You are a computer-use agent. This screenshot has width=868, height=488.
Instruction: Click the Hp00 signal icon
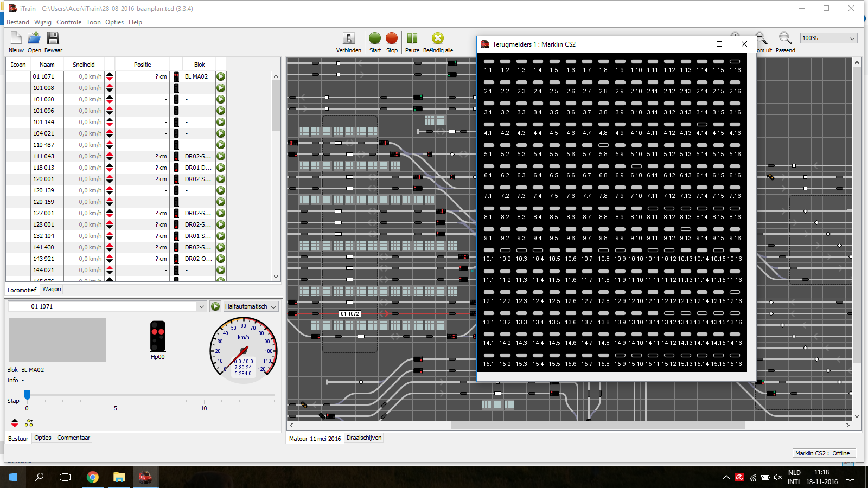pyautogui.click(x=158, y=336)
